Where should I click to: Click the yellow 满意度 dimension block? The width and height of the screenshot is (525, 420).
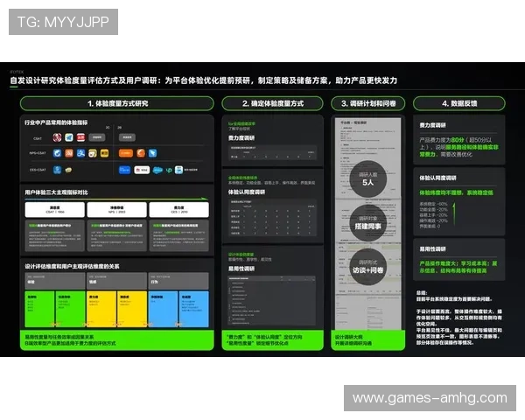tap(132, 309)
